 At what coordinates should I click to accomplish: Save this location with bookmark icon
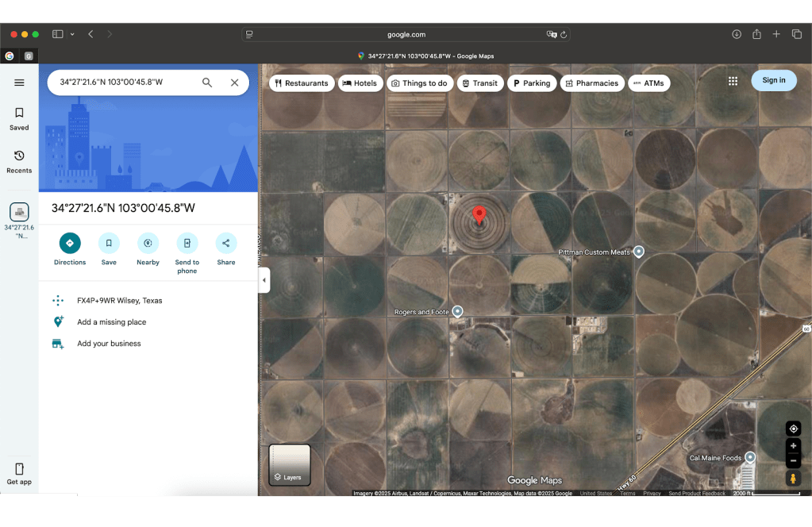click(x=109, y=243)
